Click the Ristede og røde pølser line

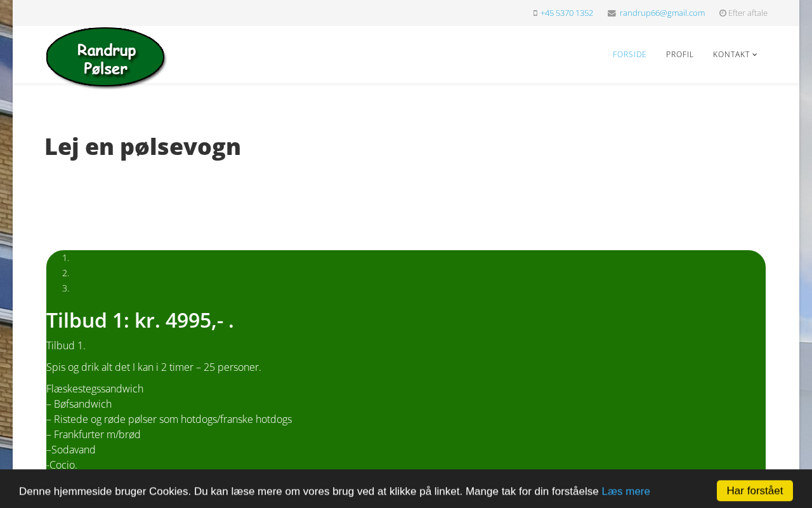pos(169,419)
